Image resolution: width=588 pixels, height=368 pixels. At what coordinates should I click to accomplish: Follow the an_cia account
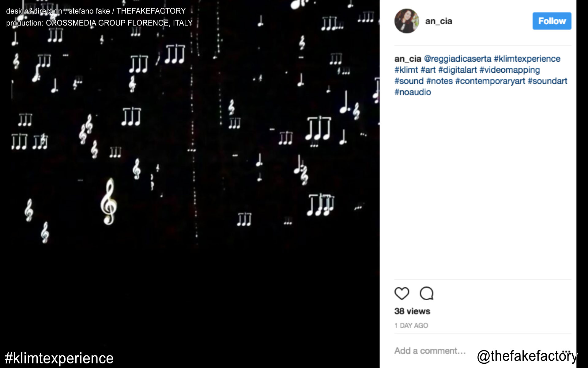point(552,21)
